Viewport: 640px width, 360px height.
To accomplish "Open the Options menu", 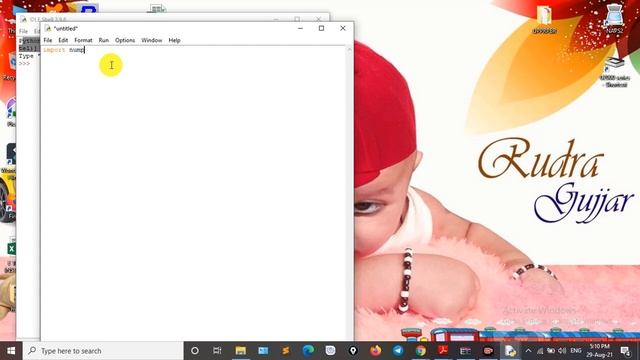I will pyautogui.click(x=125, y=40).
